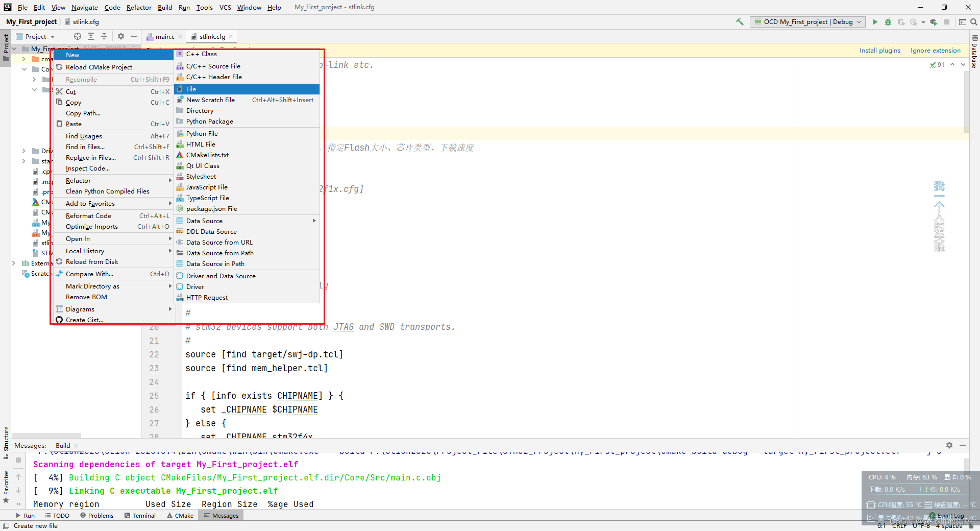Open the Event Log

[x=947, y=516]
